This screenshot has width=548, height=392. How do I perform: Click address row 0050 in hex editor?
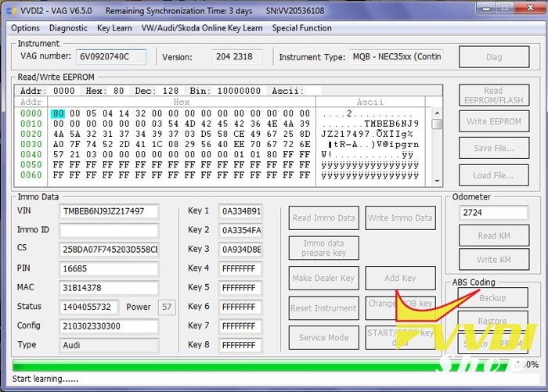coord(31,164)
